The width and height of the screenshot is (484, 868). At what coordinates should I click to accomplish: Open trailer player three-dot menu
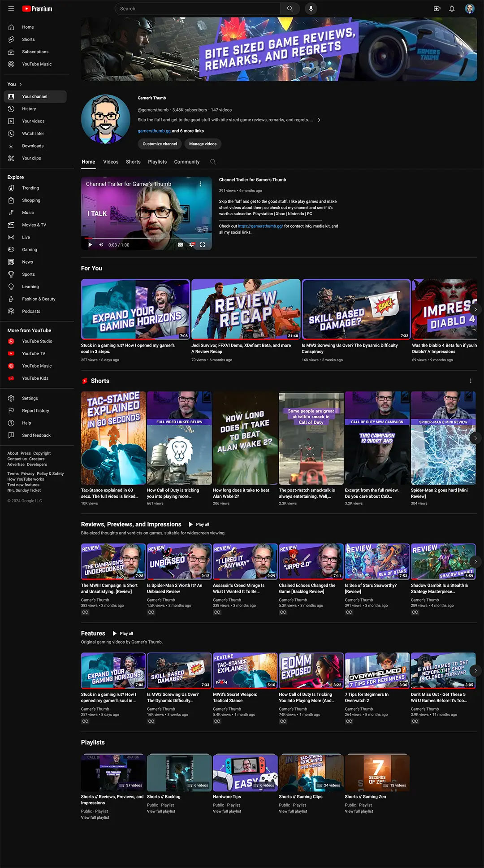coord(200,184)
